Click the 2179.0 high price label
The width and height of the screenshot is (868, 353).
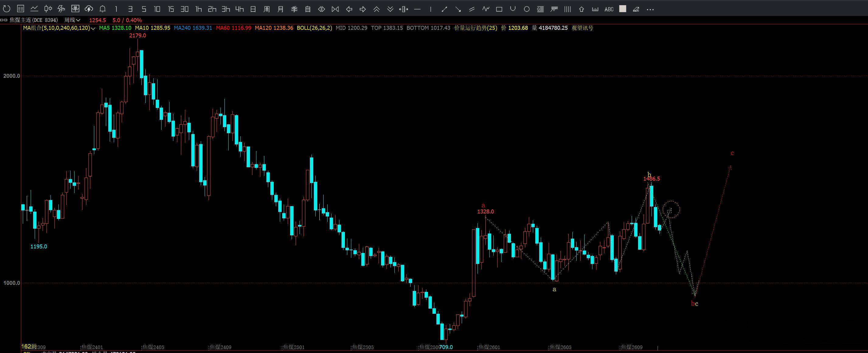click(137, 35)
